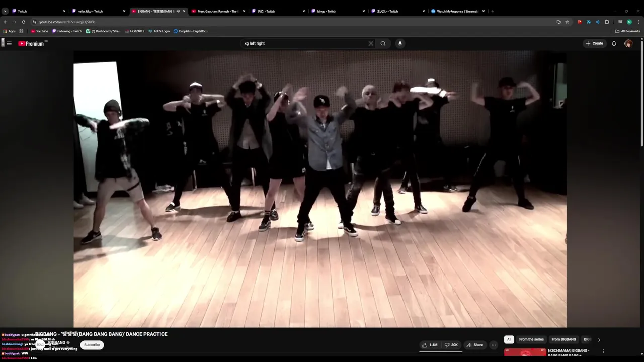
Task: Open the HG8240T5 bookmark
Action: click(x=134, y=31)
